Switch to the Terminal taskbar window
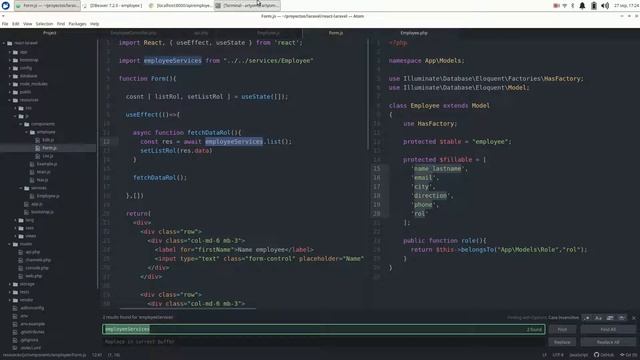 pos(247,5)
